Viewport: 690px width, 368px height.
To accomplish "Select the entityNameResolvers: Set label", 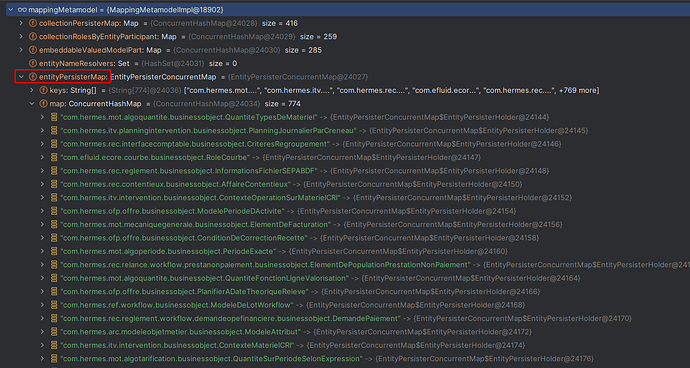I will point(84,63).
